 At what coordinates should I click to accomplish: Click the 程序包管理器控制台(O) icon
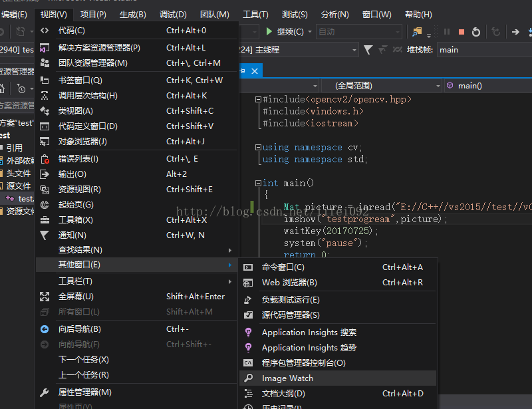[248, 363]
